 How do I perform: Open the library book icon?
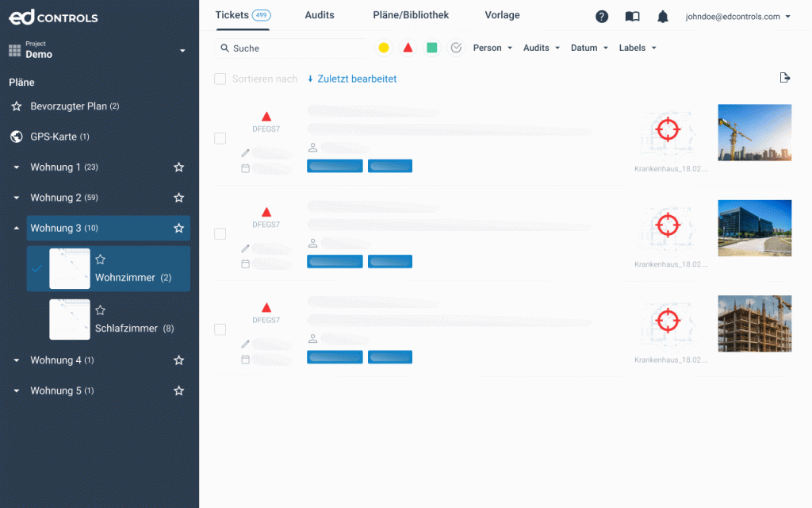(x=632, y=17)
